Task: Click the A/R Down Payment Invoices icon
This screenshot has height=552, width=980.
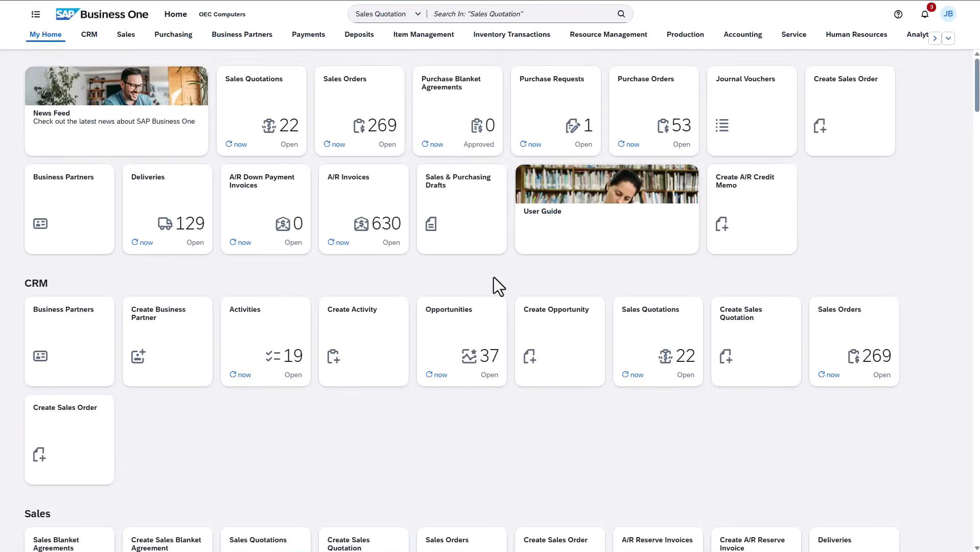Action: 283,223
